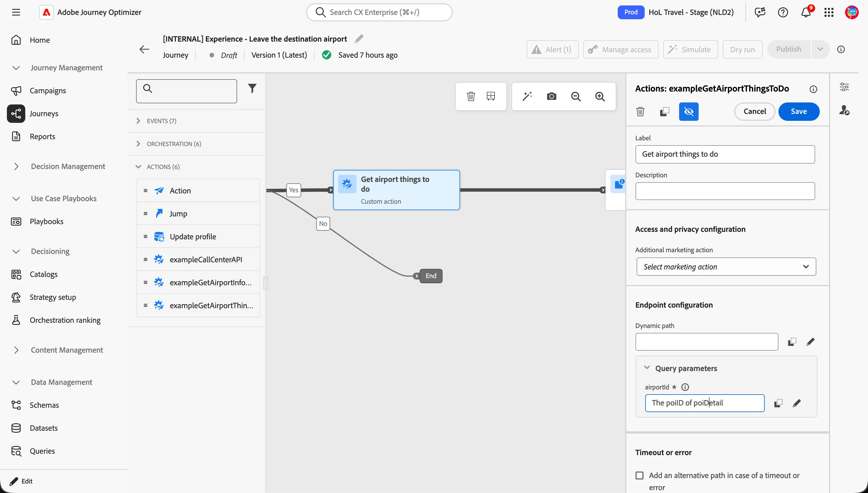This screenshot has height=493, width=868.
Task: Delete selected canvas node using toolbar trash
Action: [471, 96]
